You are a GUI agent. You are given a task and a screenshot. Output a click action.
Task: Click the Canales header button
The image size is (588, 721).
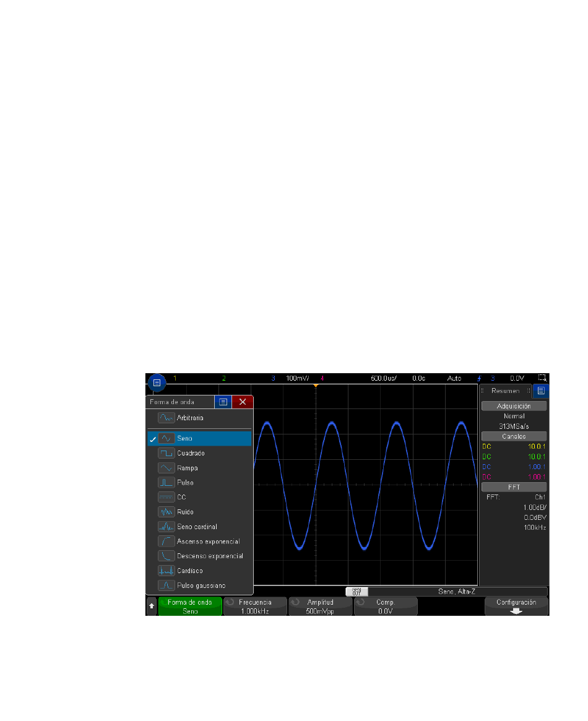click(514, 436)
